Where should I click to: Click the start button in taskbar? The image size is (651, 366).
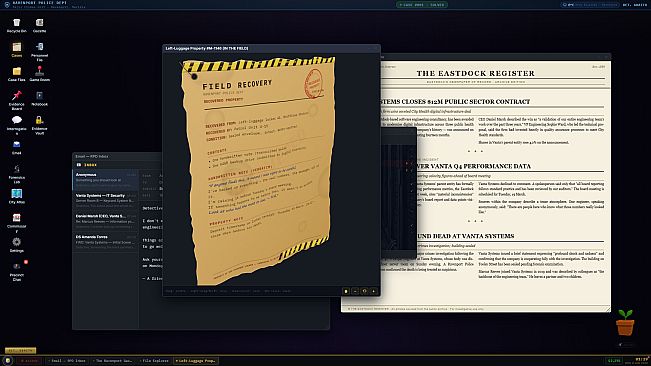click(x=7, y=361)
